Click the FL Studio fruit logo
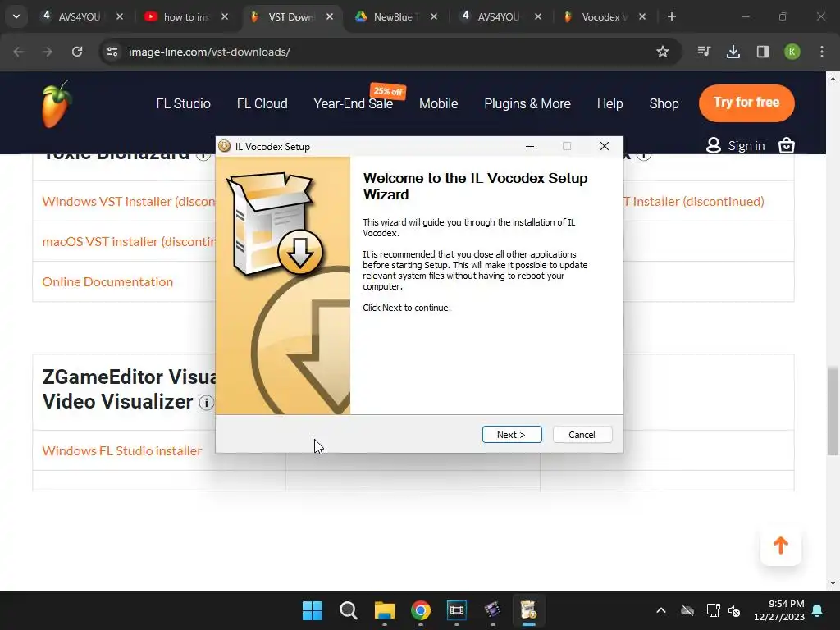840x630 pixels. coord(56,104)
